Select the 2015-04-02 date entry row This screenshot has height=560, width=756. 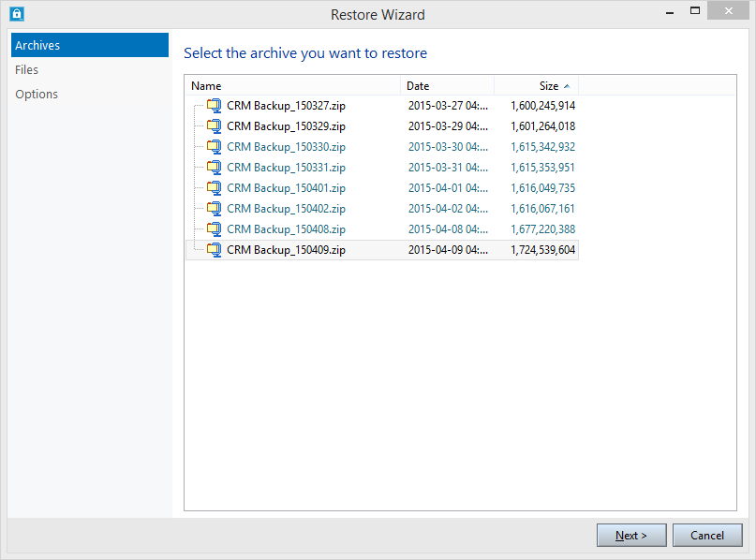click(x=382, y=209)
